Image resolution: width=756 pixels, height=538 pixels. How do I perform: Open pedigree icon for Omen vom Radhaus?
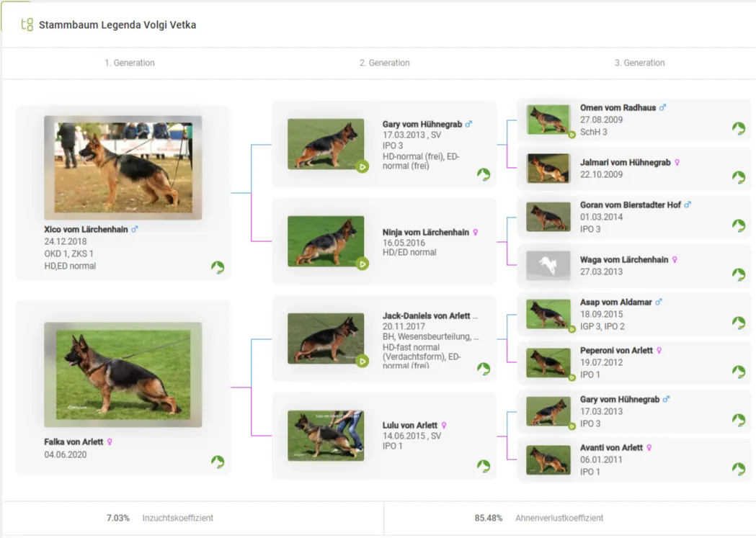pyautogui.click(x=739, y=128)
